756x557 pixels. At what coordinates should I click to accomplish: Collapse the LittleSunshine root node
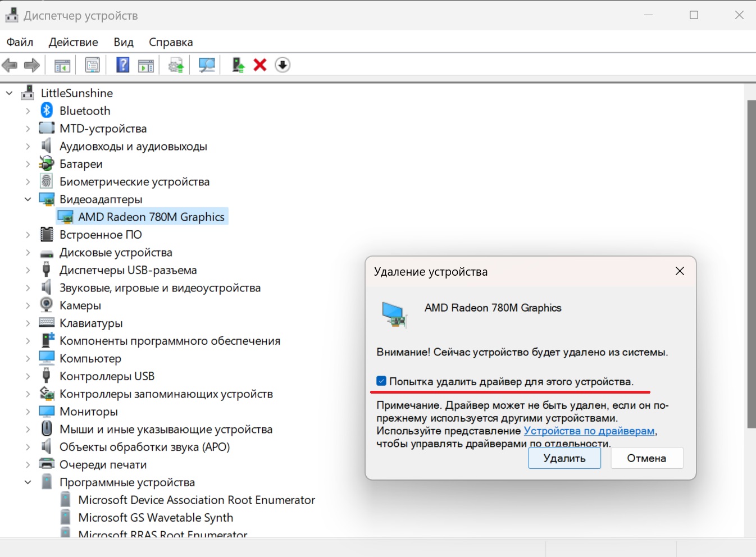pyautogui.click(x=9, y=93)
